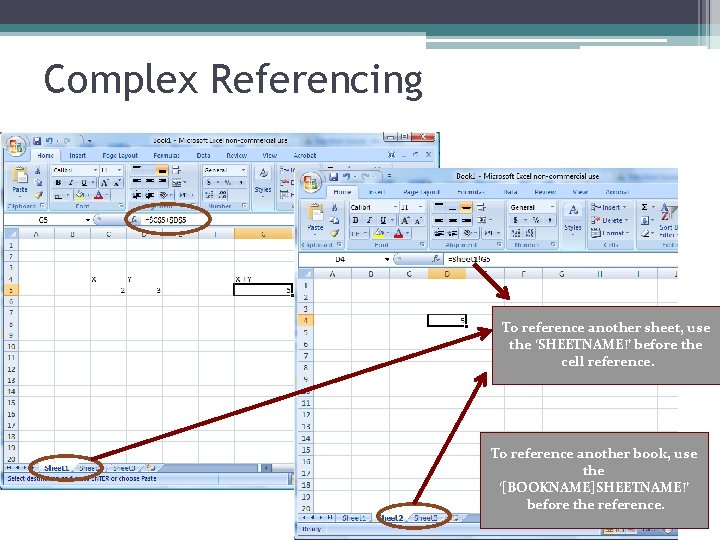Open the Review tab in the back Excel window
The height and width of the screenshot is (540, 720).
coord(236,155)
